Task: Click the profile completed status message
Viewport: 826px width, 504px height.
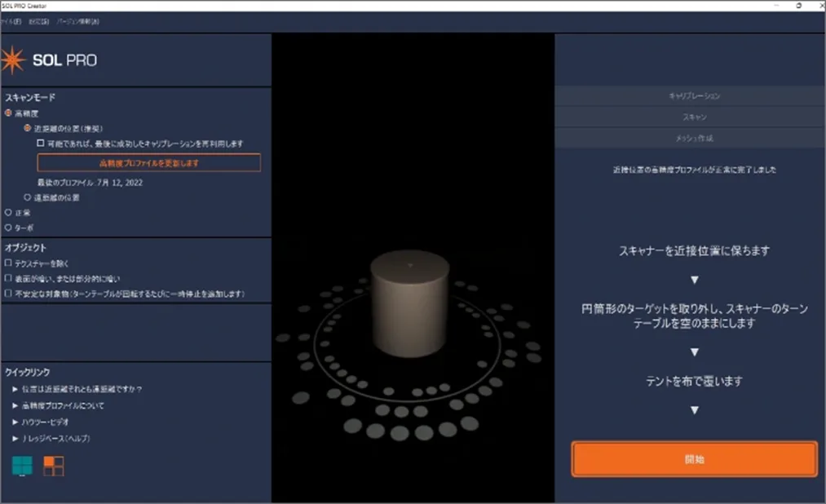Action: 694,170
